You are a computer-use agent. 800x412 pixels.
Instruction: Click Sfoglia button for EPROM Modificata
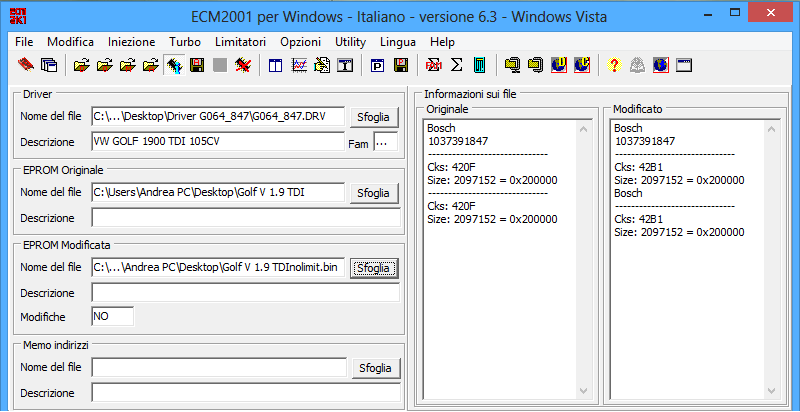(x=374, y=268)
